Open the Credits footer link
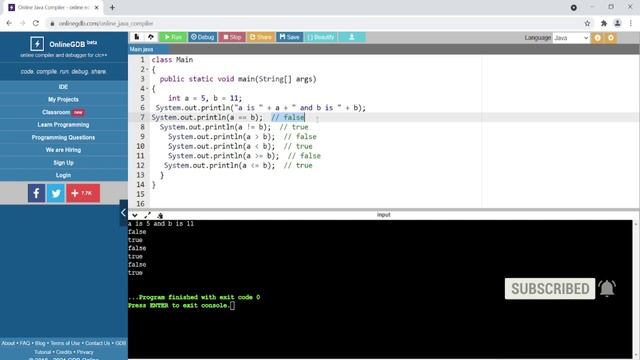The height and width of the screenshot is (360, 640). coord(64,352)
